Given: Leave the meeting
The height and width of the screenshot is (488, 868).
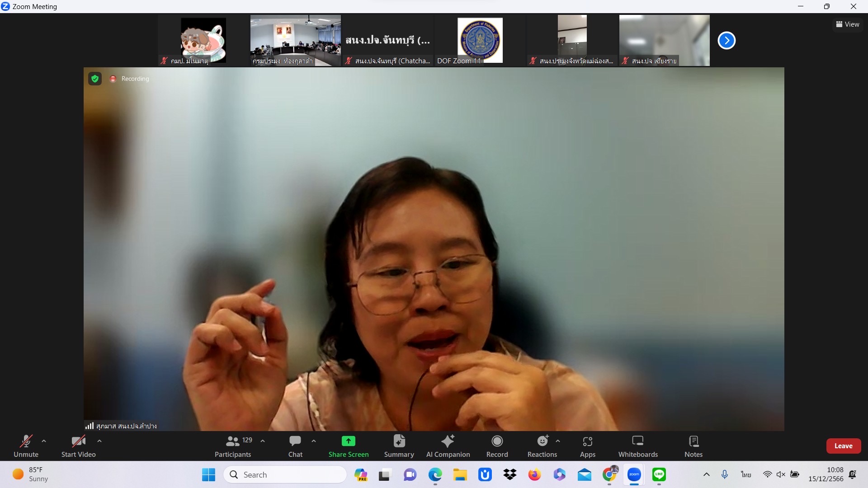Looking at the screenshot, I should (x=843, y=446).
